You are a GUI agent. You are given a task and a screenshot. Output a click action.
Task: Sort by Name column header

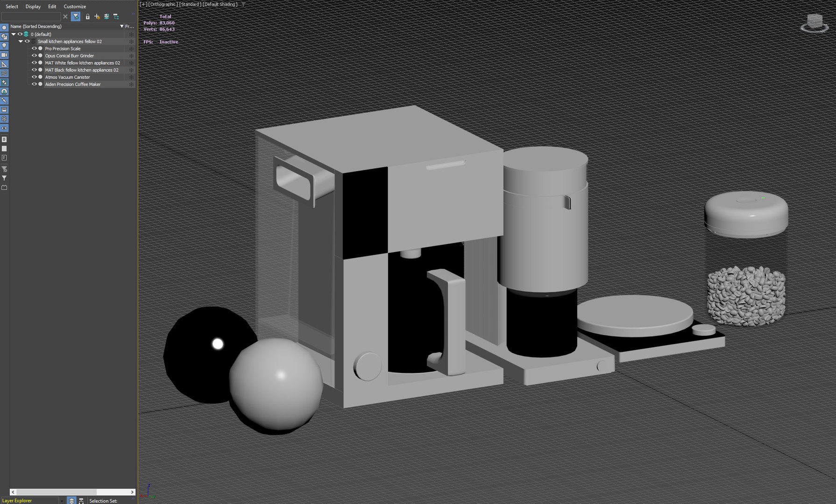pyautogui.click(x=36, y=27)
